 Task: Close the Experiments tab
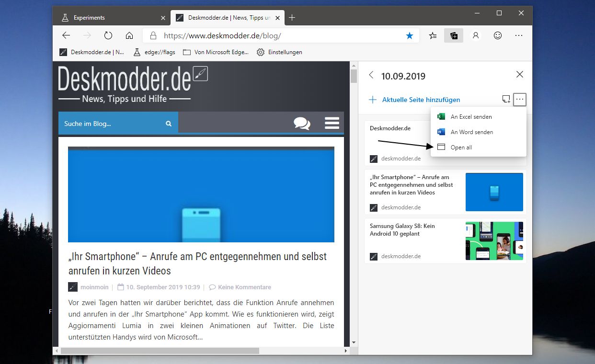tap(163, 18)
